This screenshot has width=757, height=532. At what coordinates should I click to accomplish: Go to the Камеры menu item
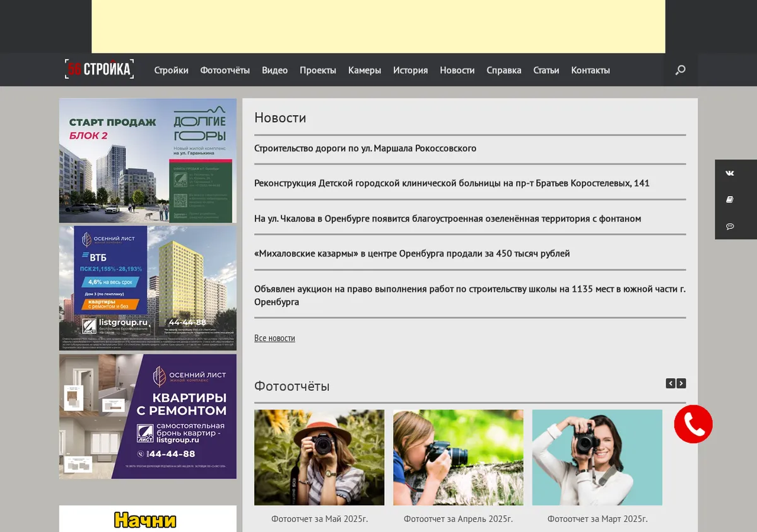(365, 71)
